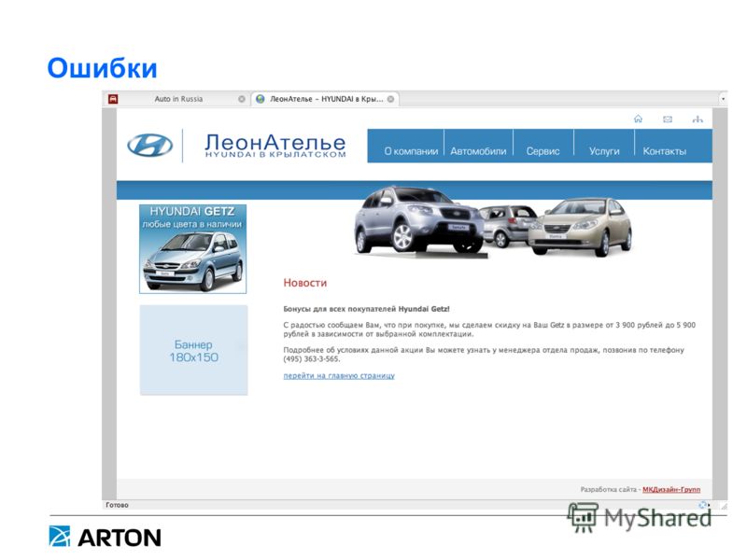Click the home icon above the site menu
This screenshot has height=560, width=747.
pyautogui.click(x=638, y=119)
